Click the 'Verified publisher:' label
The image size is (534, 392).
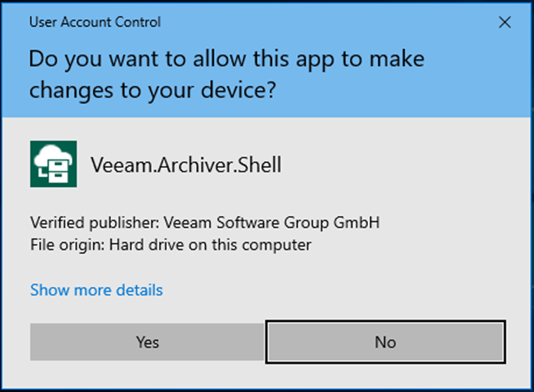95,223
